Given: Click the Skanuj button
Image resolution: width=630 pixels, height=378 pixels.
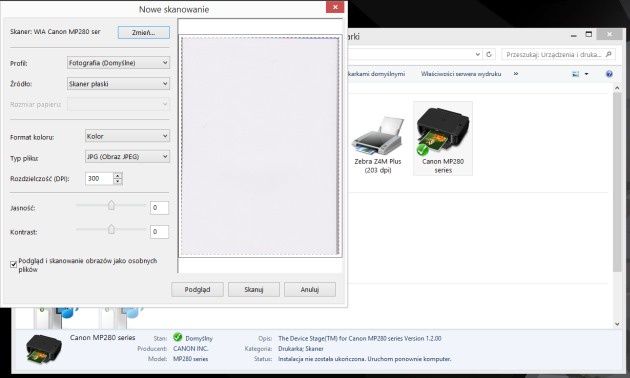Looking at the screenshot, I should [254, 290].
